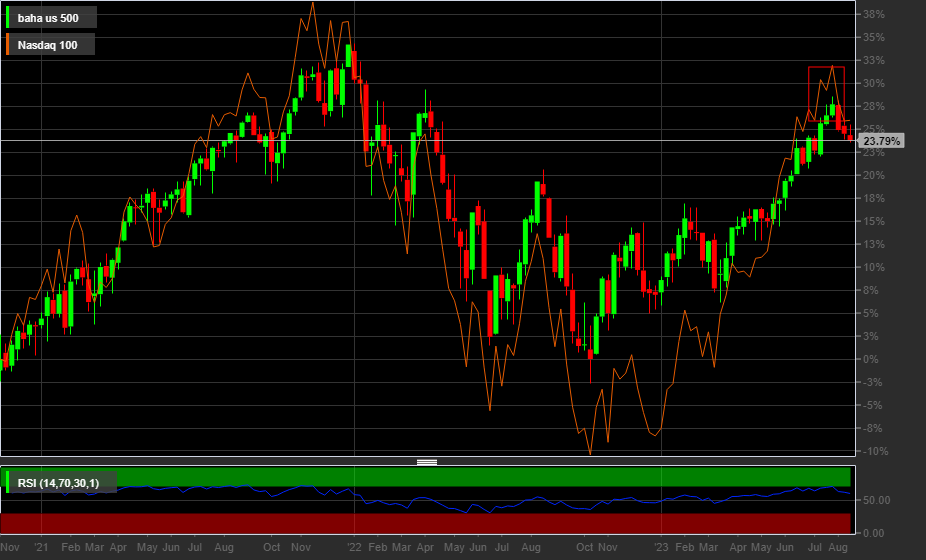The width and height of the screenshot is (926, 560).
Task: Click the 33% axis label
Action: pyautogui.click(x=874, y=60)
